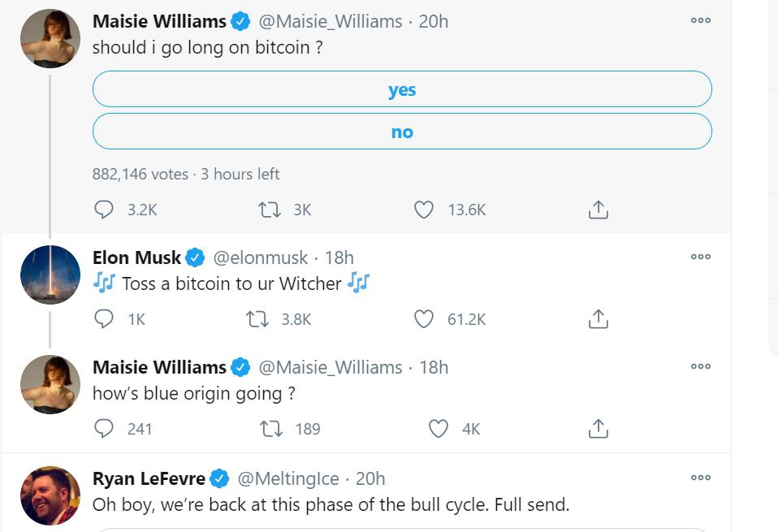Open more options on the poll tweet
The width and height of the screenshot is (778, 532).
tap(700, 21)
